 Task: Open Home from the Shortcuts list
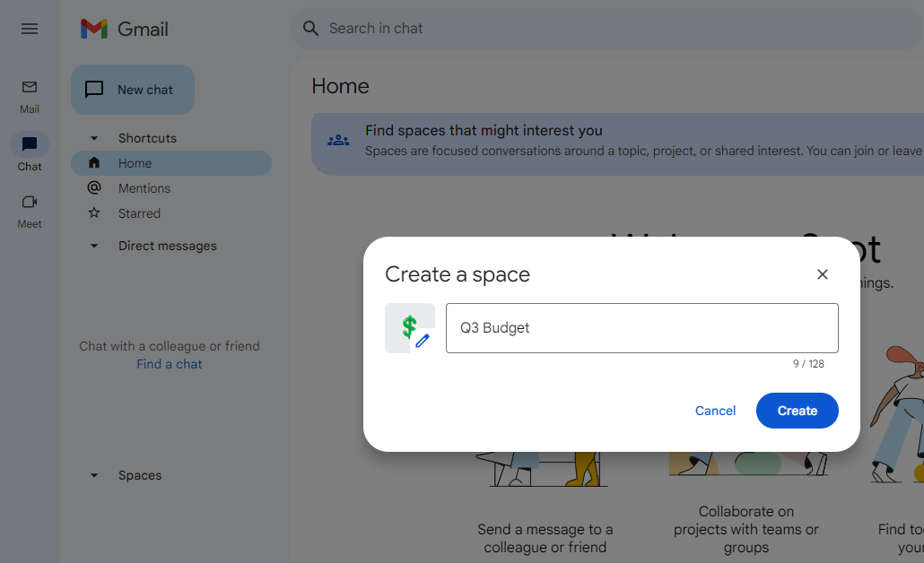pos(135,163)
